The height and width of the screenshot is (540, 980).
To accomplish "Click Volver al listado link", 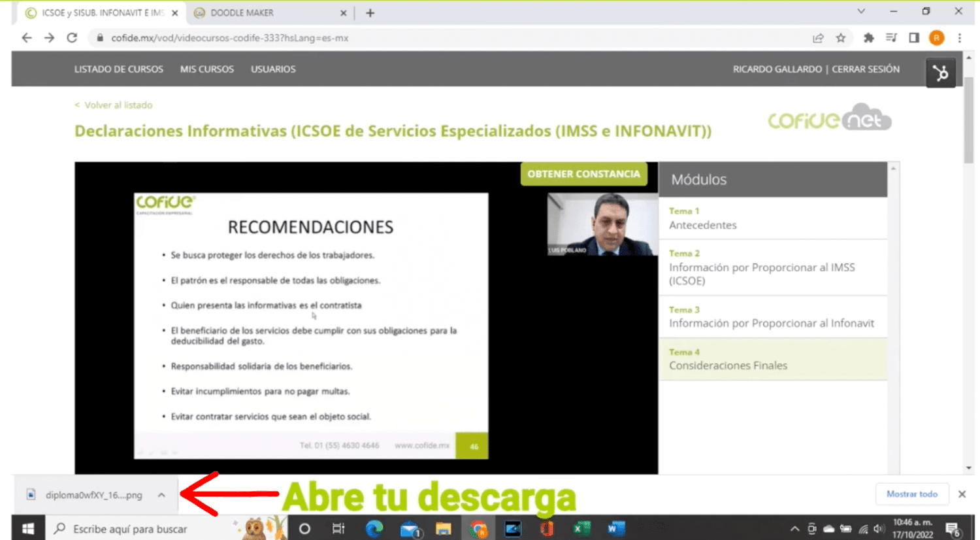I will tap(113, 105).
